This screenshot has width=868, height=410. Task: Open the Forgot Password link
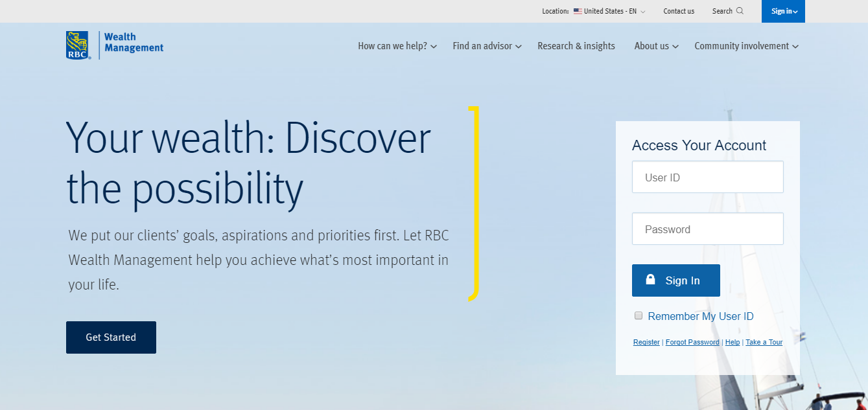692,342
